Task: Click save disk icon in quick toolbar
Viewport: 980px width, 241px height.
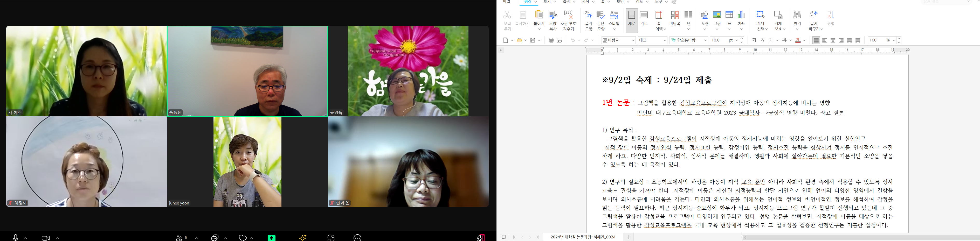Action: coord(533,40)
